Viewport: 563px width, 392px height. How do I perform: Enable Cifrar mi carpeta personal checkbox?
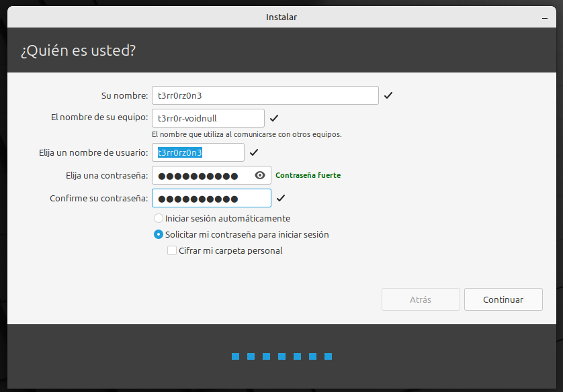172,251
